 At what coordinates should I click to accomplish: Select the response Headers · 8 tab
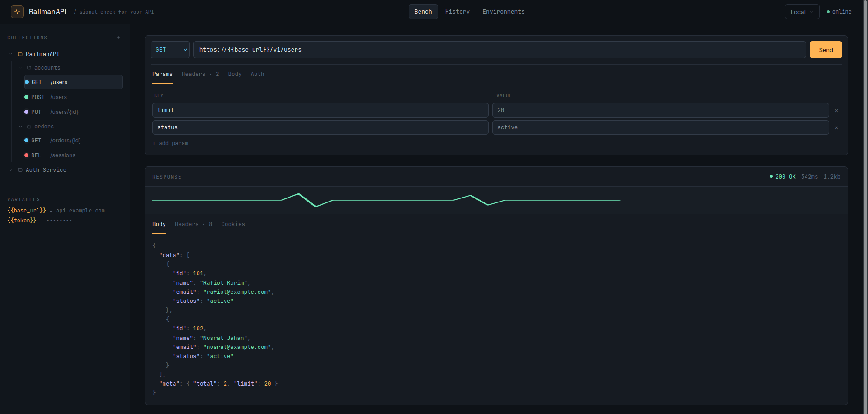point(193,224)
